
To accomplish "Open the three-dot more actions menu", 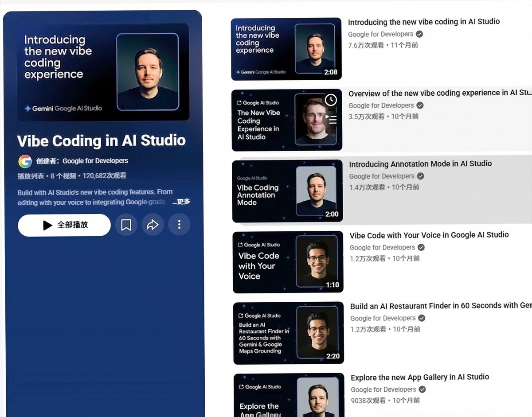I will 179,225.
